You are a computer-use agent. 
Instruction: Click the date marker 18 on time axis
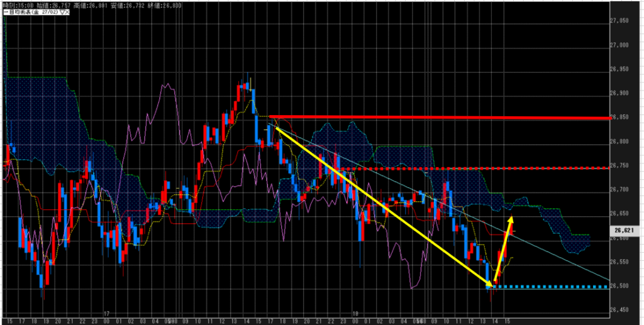[355, 312]
